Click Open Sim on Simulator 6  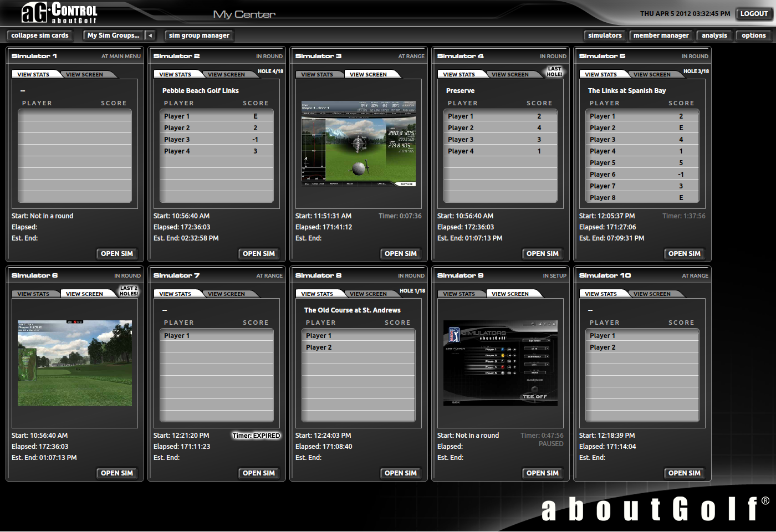tap(117, 473)
